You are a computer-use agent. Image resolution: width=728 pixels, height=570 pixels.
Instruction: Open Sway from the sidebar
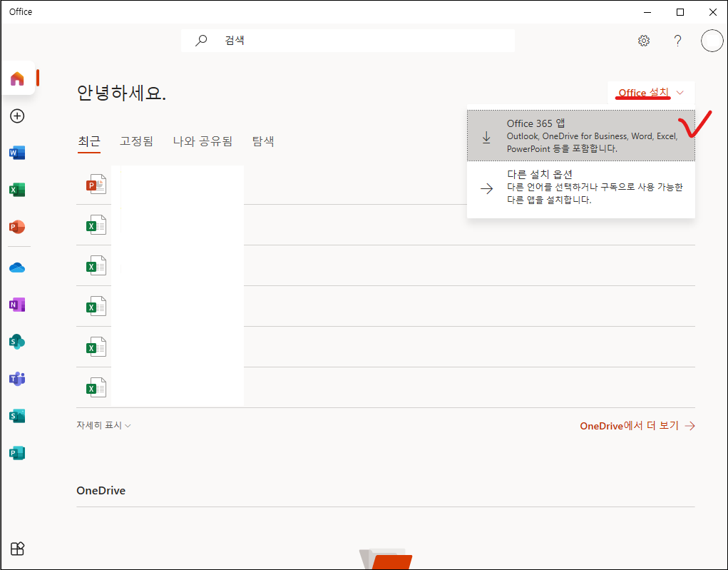[x=17, y=416]
